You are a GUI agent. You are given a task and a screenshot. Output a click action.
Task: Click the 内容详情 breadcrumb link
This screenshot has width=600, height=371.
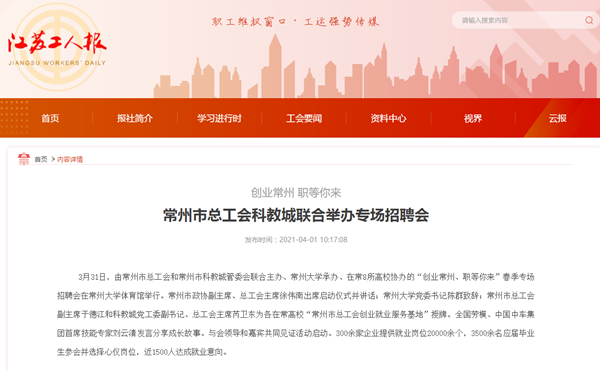(70, 159)
